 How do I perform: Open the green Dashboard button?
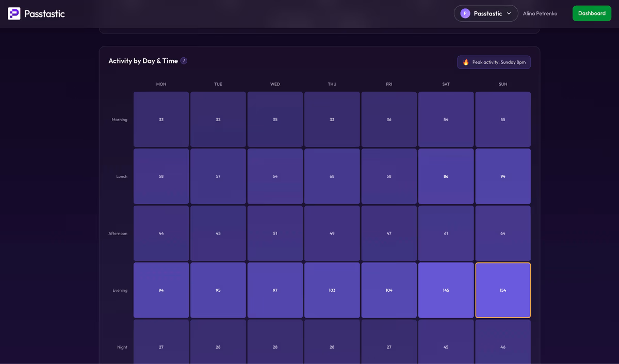[x=592, y=13]
